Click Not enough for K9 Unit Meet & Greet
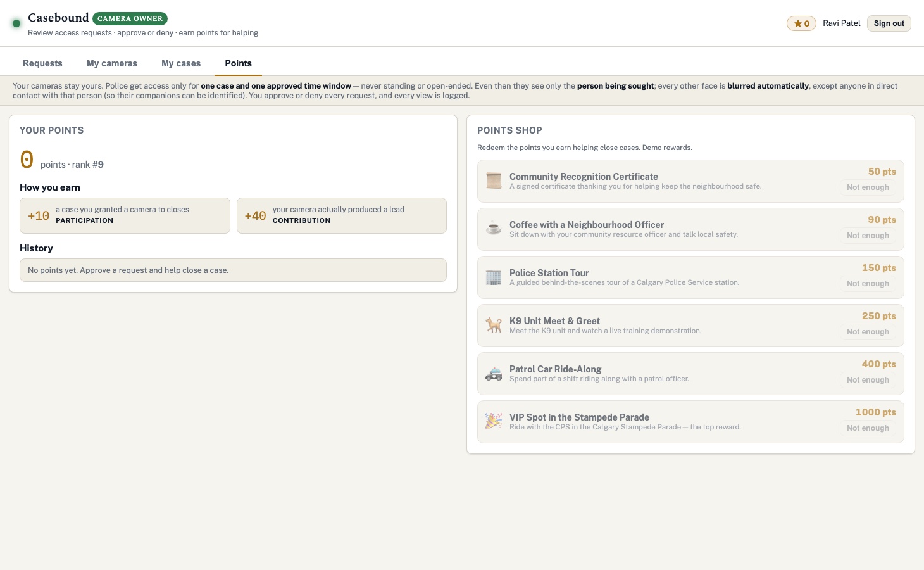Image resolution: width=924 pixels, height=570 pixels. pyautogui.click(x=868, y=332)
